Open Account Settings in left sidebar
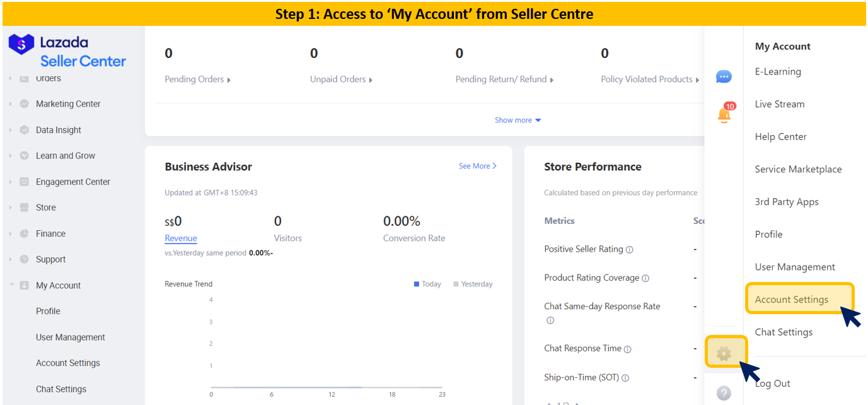 (x=68, y=363)
